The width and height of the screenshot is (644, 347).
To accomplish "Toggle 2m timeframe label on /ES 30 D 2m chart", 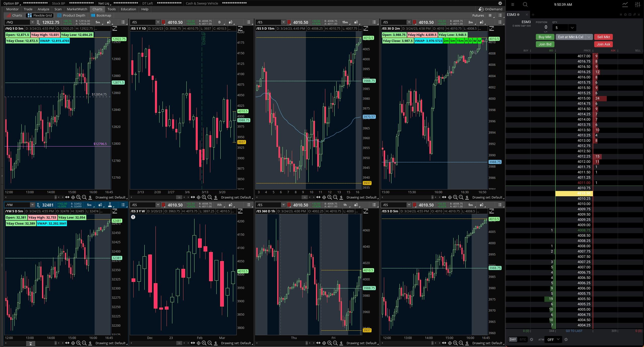I will tap(446, 41).
